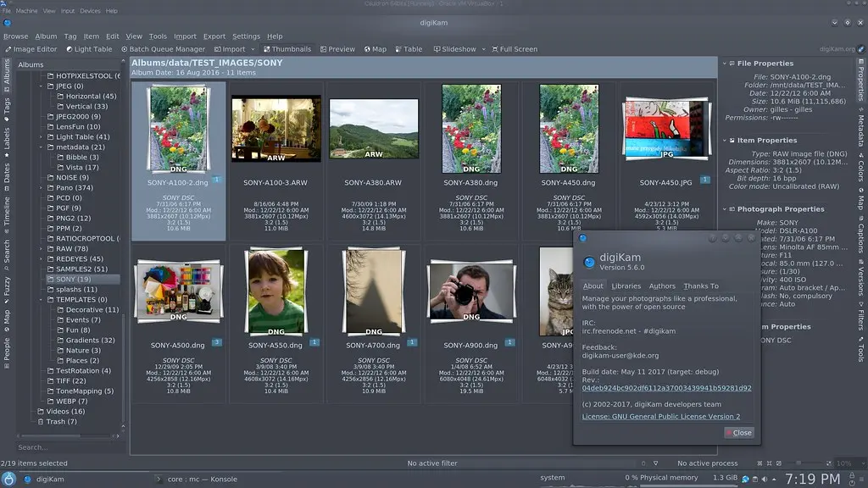The image size is (868, 488).
Task: Switch to Table view
Action: [x=409, y=48]
